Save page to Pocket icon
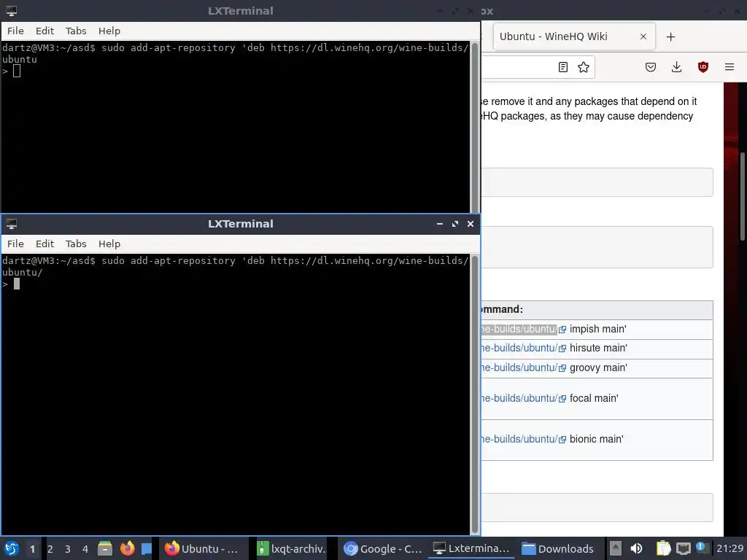 click(x=650, y=67)
